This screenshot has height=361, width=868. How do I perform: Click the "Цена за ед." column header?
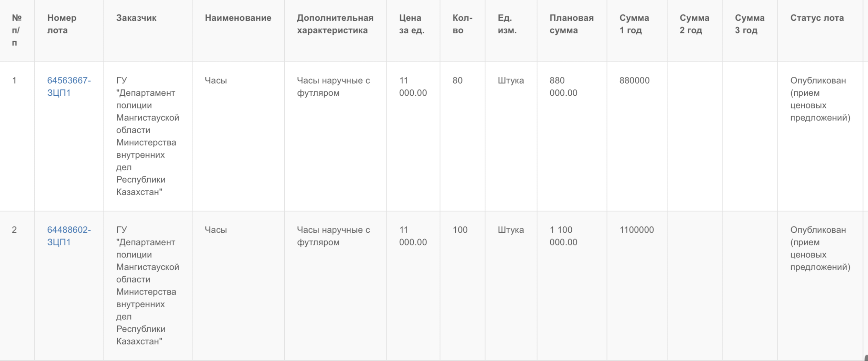coord(412,24)
